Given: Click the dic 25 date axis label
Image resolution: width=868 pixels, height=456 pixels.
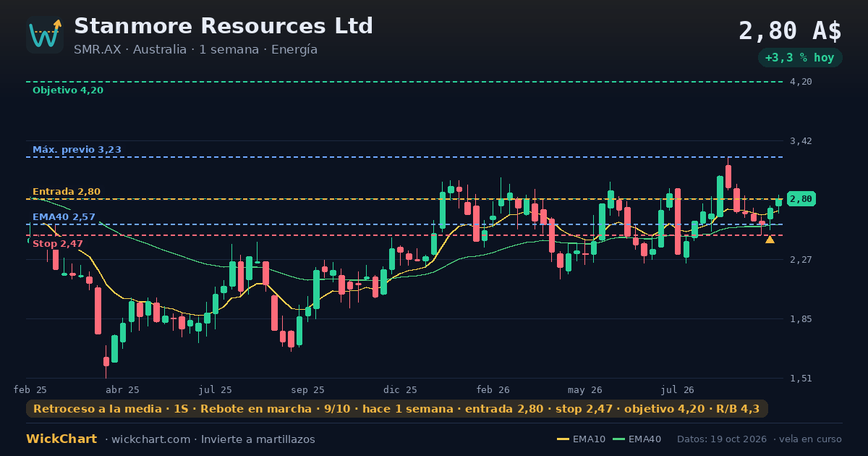Looking at the screenshot, I should [x=401, y=389].
